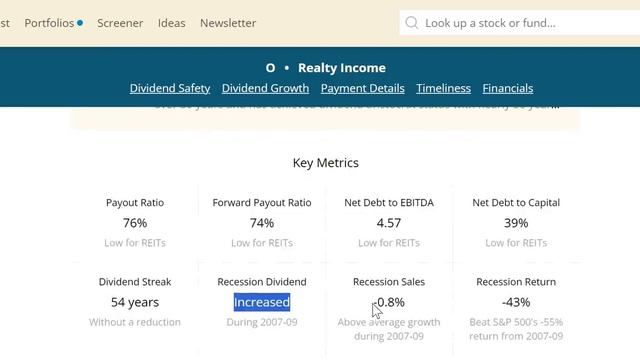Click 'During 2007-09' under Recession Dividend
The height and width of the screenshot is (360, 640).
click(x=262, y=322)
